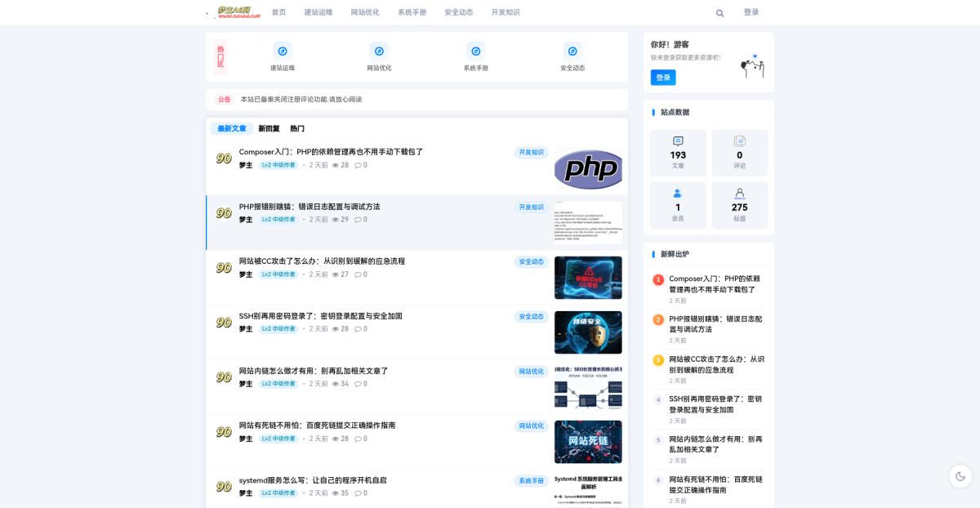Open PHP logo thumbnail image
Image resolution: width=980 pixels, height=508 pixels.
(x=588, y=168)
